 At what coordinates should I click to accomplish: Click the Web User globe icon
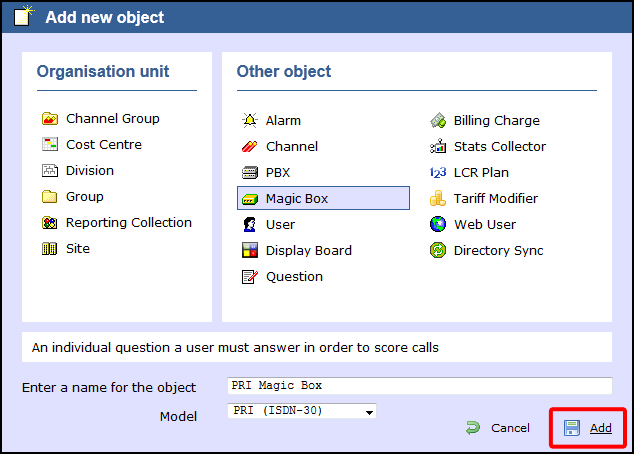click(438, 224)
